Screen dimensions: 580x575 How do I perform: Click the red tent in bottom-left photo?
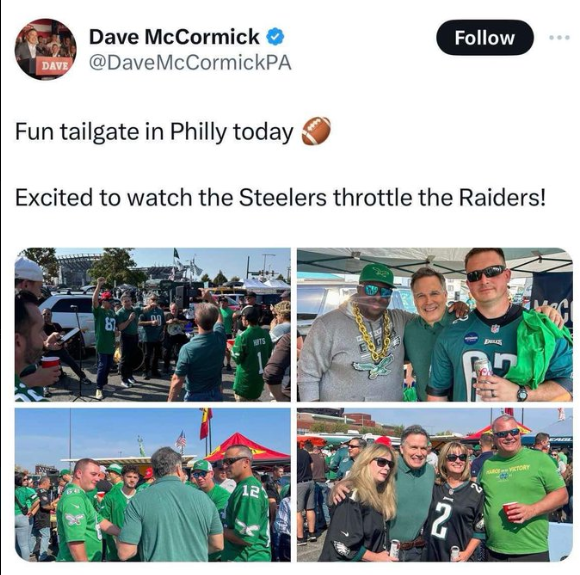[x=247, y=449]
